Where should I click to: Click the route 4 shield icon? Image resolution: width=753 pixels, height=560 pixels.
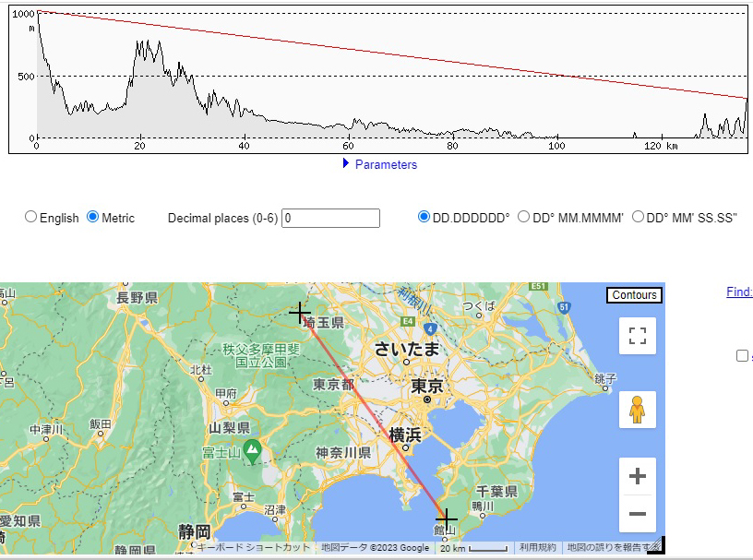coord(430,329)
